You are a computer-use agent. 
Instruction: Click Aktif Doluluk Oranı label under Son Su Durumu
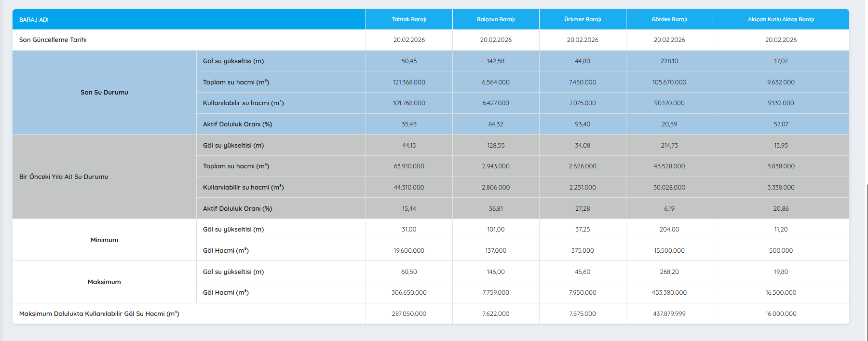pyautogui.click(x=237, y=124)
